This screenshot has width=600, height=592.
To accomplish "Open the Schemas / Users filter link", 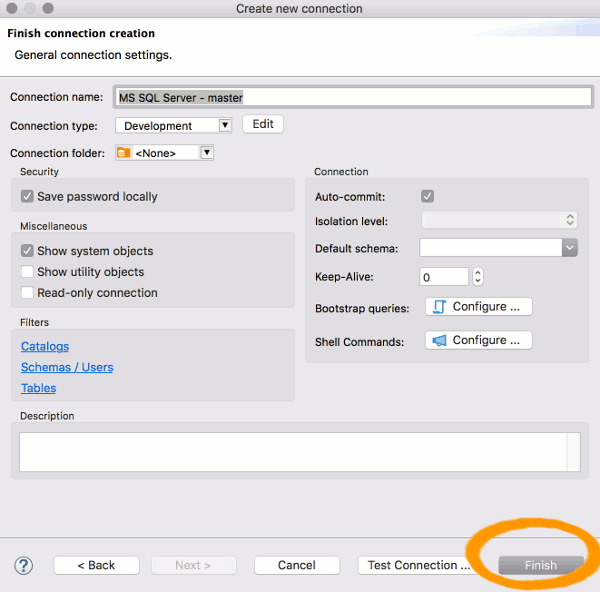I will click(x=67, y=367).
